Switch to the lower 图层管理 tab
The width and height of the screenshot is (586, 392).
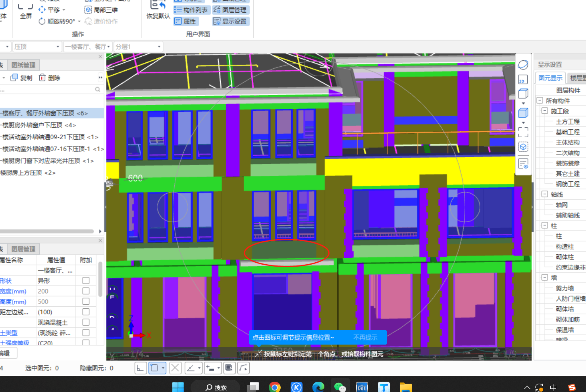tap(23, 249)
